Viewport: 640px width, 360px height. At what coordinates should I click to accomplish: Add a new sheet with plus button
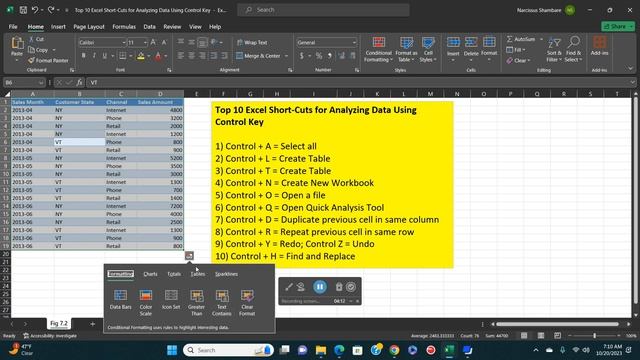point(93,324)
